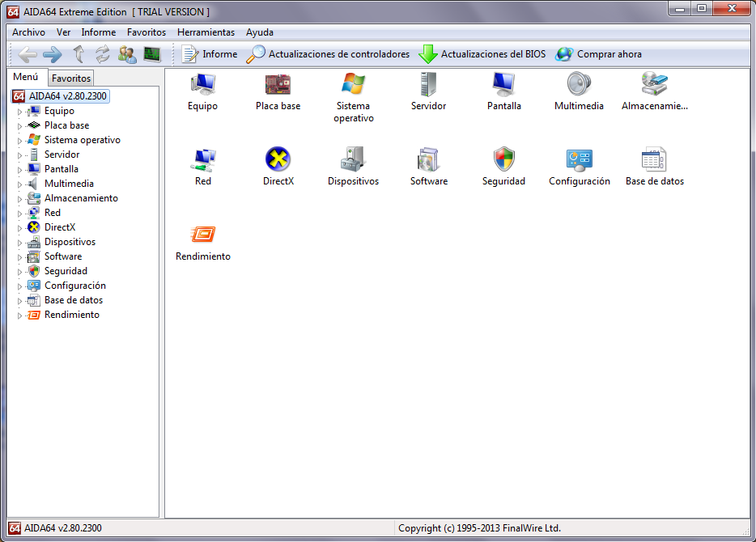Select Seguridad in the tree
The width and height of the screenshot is (756, 542).
click(x=66, y=271)
